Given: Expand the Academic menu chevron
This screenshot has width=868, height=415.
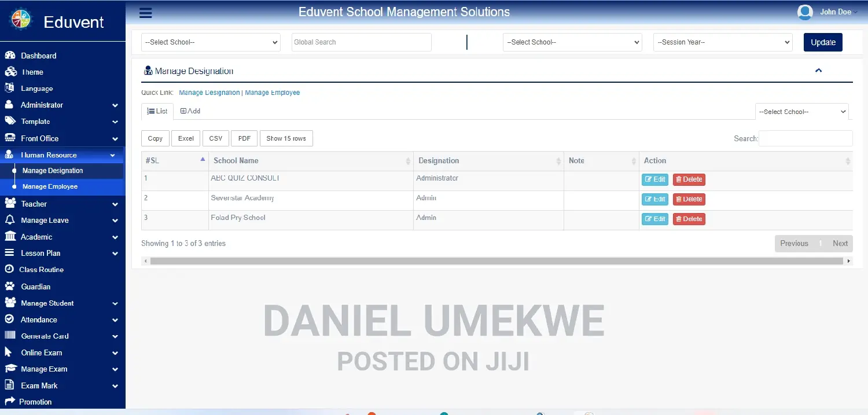Looking at the screenshot, I should 115,237.
